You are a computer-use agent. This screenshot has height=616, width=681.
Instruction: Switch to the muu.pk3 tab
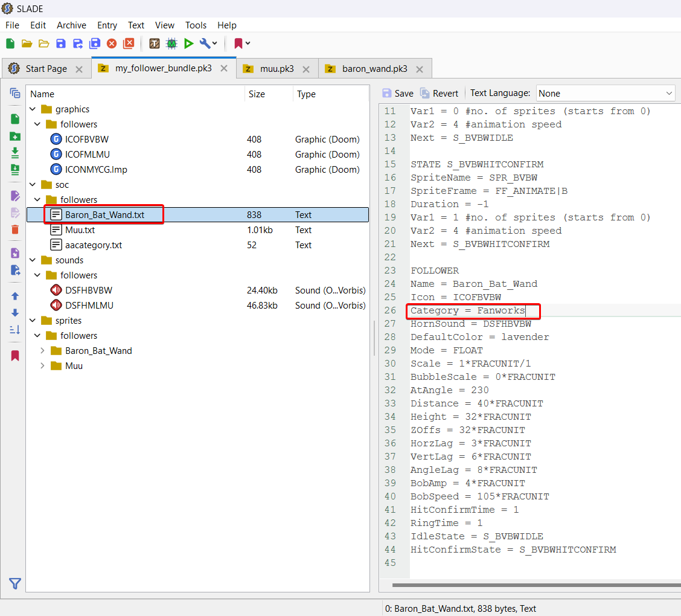tap(277, 69)
